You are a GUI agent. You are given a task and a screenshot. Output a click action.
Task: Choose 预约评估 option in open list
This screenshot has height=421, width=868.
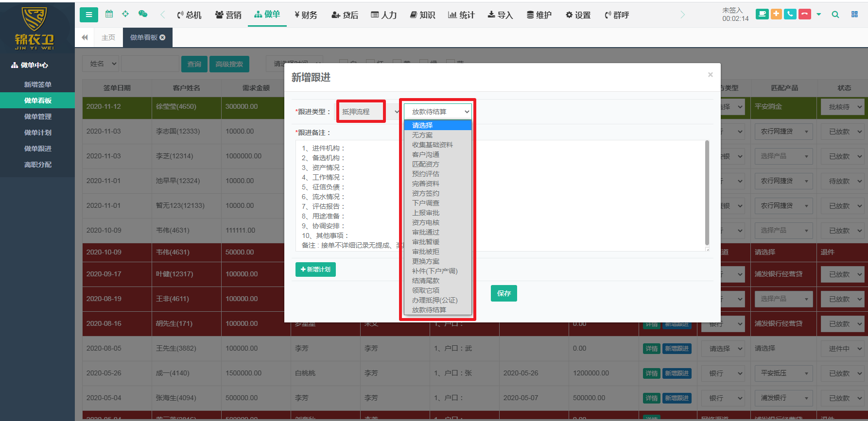(x=438, y=174)
